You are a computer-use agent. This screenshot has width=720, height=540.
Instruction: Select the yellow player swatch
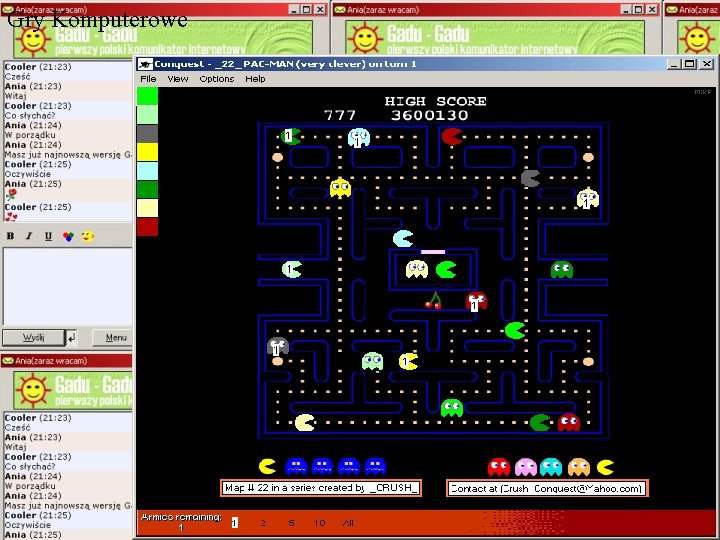click(x=147, y=152)
